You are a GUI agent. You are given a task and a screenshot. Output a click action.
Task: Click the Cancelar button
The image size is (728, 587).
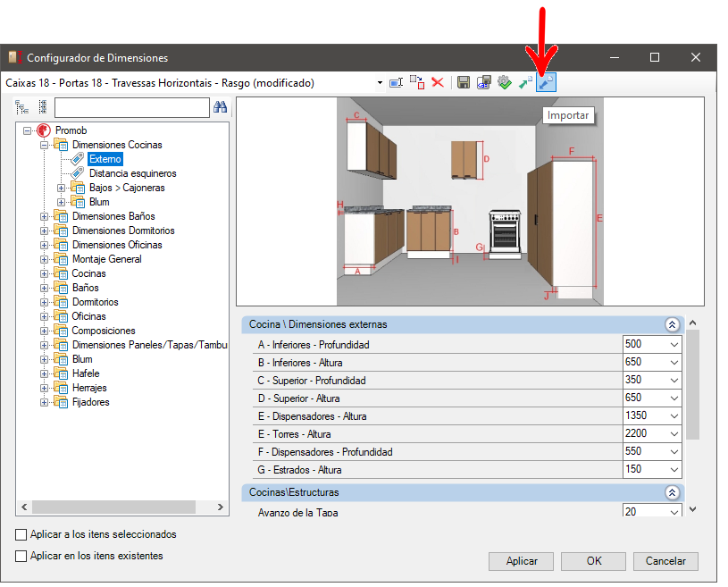665,561
